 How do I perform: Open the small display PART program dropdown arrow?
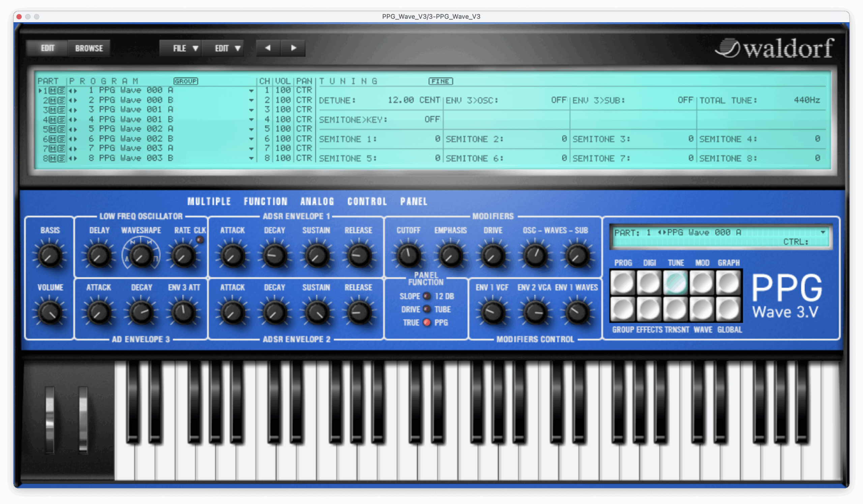click(823, 232)
